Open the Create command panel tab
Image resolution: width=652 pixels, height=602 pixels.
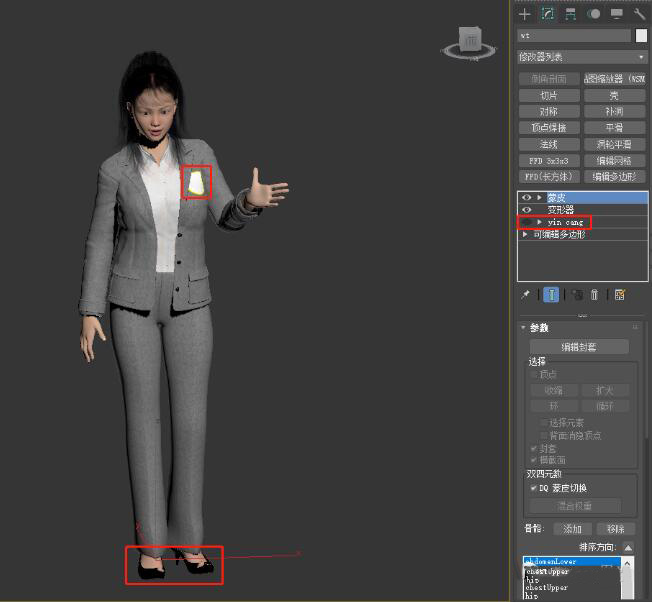pos(525,14)
